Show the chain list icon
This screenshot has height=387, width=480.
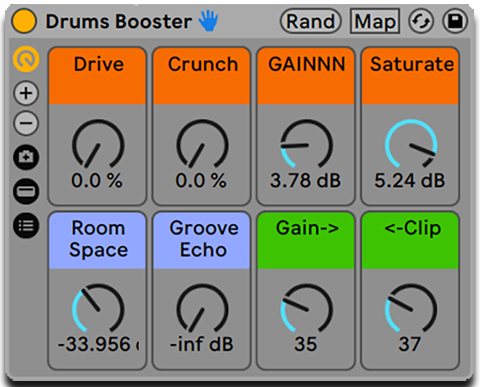click(x=26, y=191)
